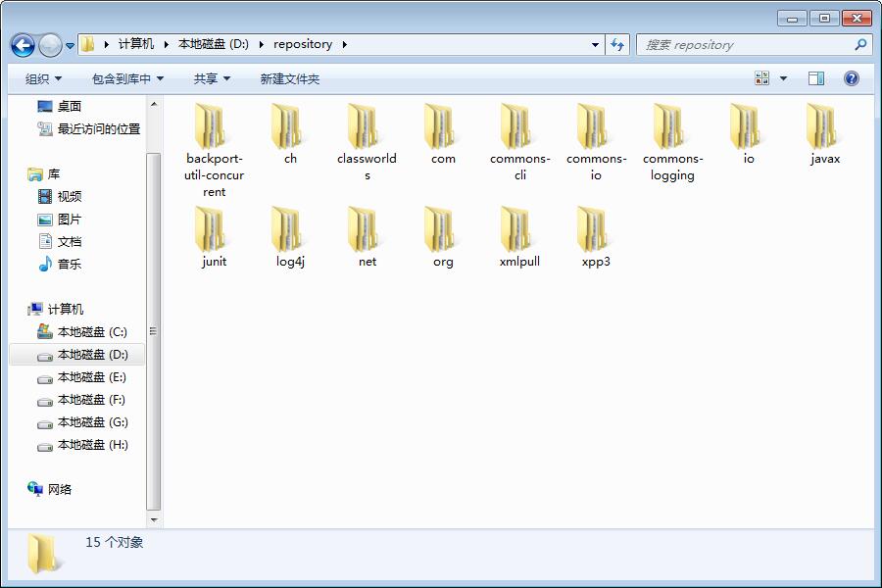The width and height of the screenshot is (882, 588).
Task: Select the commons-logging folder
Action: [672, 143]
